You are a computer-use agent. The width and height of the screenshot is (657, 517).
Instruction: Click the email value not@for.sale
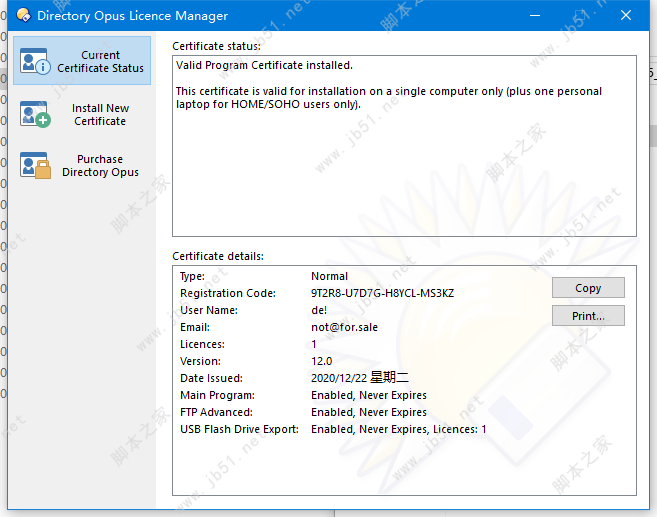pos(344,327)
